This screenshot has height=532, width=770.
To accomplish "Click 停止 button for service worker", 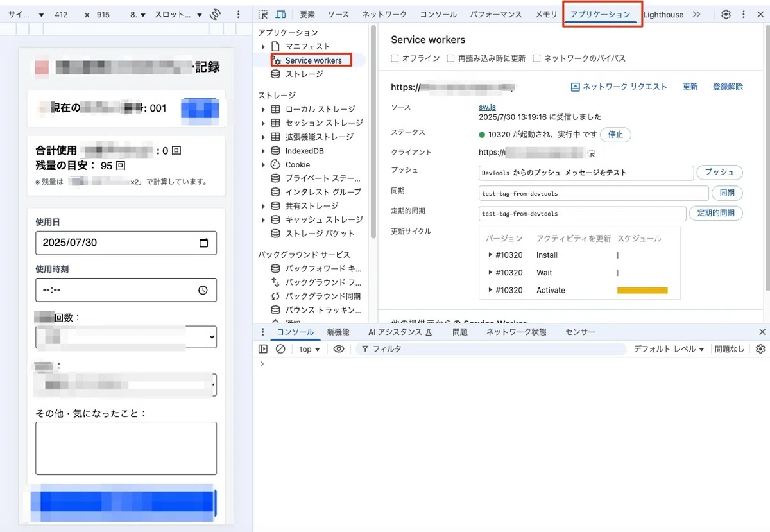I will 615,135.
